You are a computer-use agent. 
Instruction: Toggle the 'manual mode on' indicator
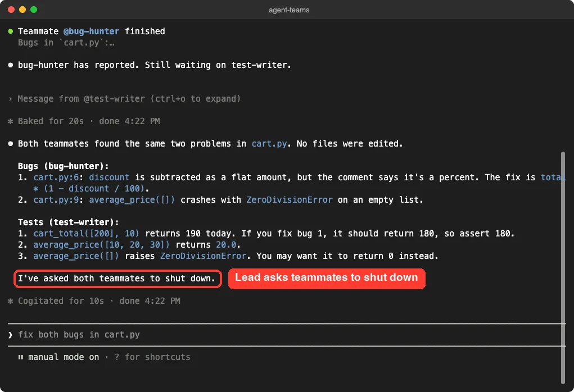pos(64,357)
